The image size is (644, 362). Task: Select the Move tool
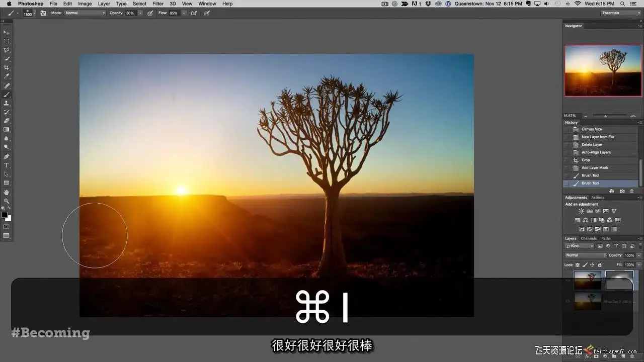pyautogui.click(x=7, y=32)
